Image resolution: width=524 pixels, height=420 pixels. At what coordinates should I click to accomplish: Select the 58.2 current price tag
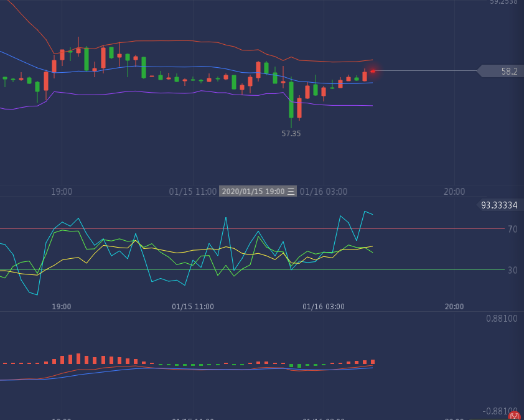pos(508,72)
